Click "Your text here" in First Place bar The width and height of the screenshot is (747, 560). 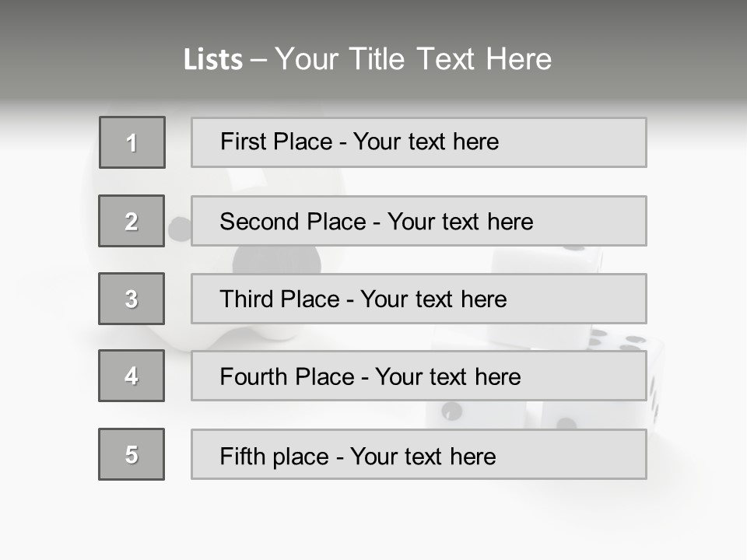click(x=426, y=142)
